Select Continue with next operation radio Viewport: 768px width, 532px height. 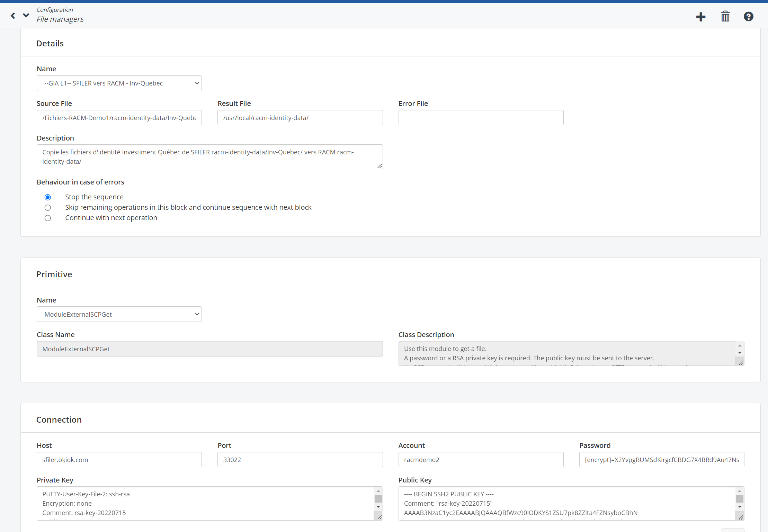tap(48, 218)
